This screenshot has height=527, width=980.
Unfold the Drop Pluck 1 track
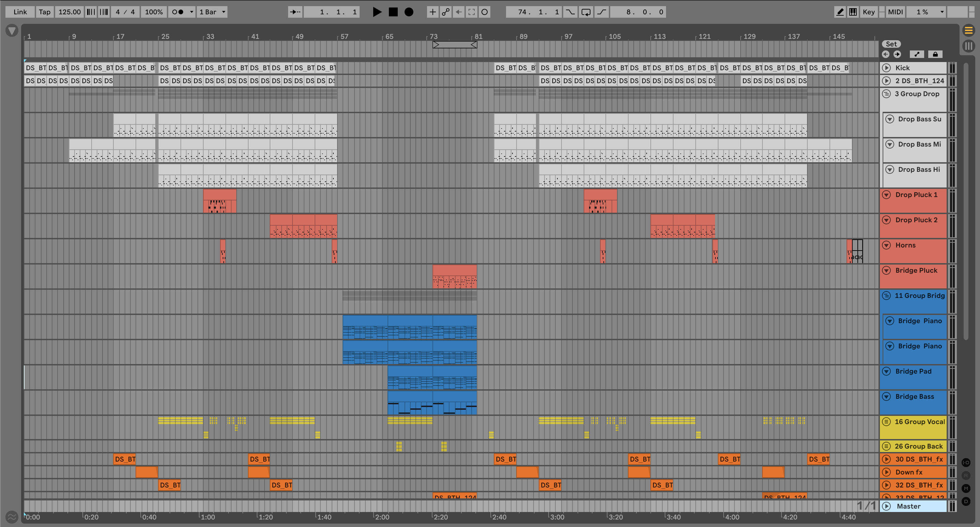[886, 195]
